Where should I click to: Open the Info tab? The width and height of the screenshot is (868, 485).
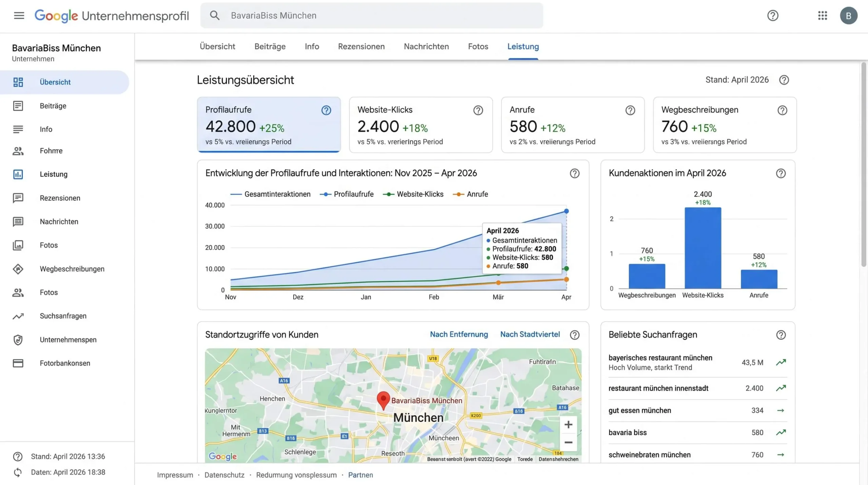coord(312,46)
